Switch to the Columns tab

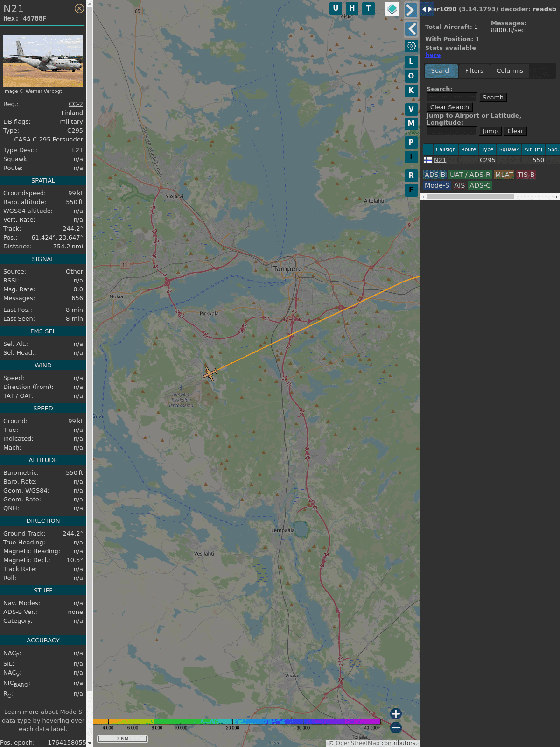coord(510,71)
